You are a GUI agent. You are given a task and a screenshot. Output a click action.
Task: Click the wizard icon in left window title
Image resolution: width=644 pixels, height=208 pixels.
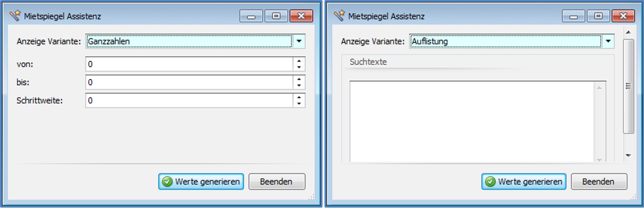tap(15, 16)
